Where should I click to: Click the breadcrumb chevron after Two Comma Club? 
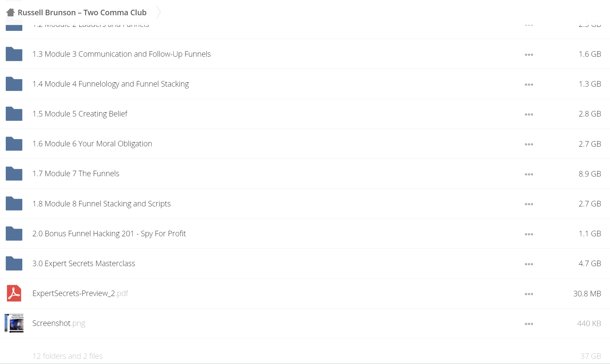pyautogui.click(x=158, y=12)
